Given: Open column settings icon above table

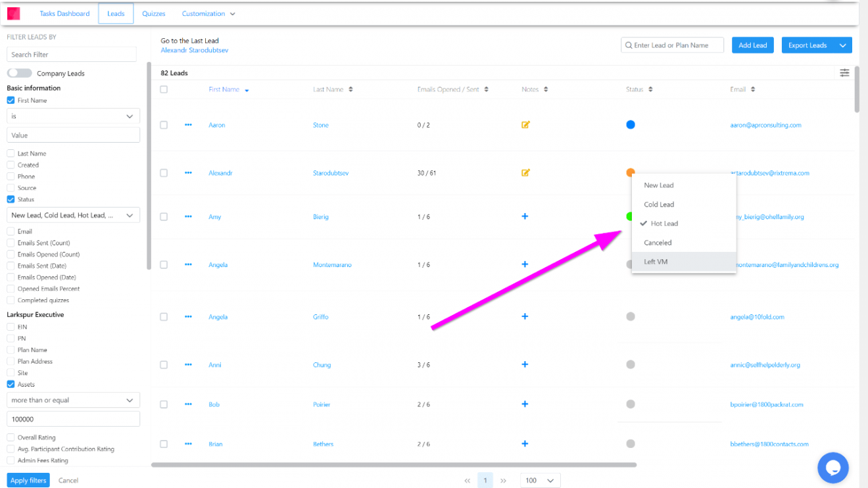Looking at the screenshot, I should point(844,73).
